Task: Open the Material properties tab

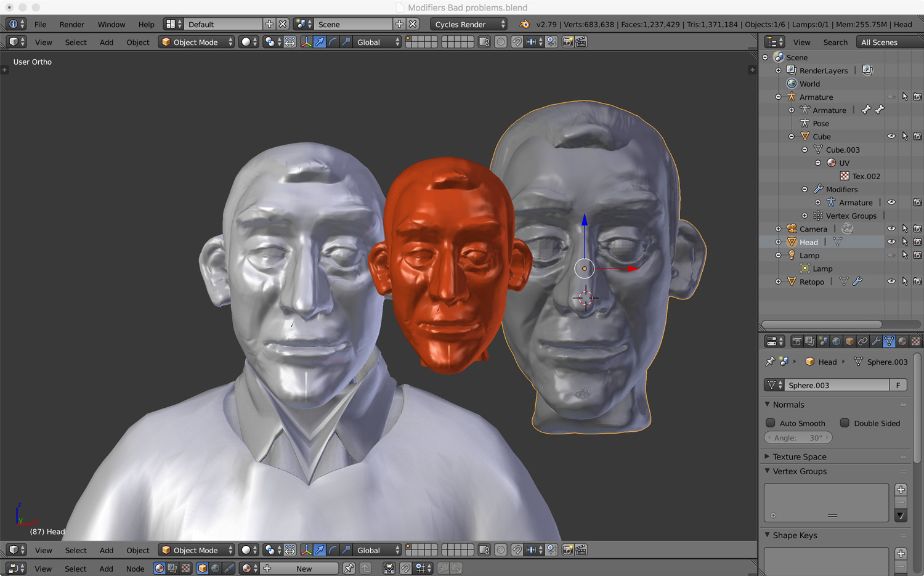Action: pos(902,341)
